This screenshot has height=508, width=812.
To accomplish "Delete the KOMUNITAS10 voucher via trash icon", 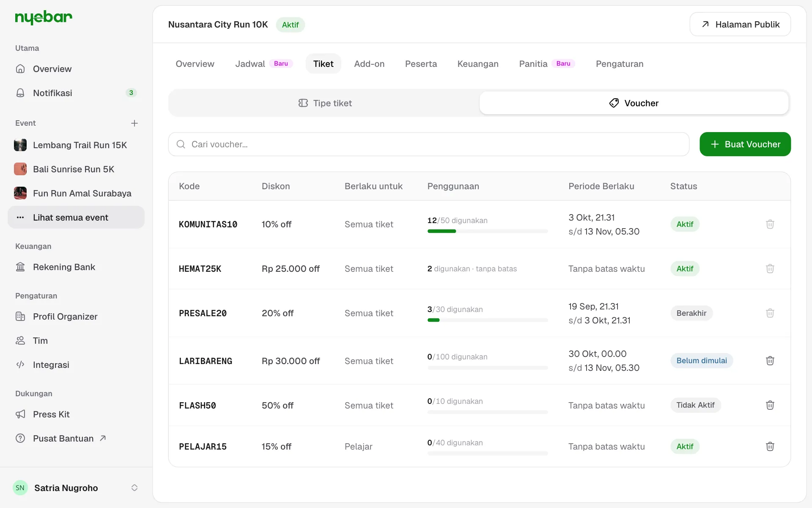I will pyautogui.click(x=770, y=224).
